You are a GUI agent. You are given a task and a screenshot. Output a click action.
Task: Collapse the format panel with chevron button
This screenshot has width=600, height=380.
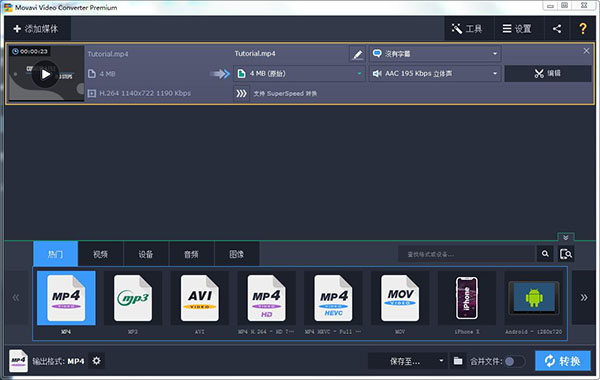pyautogui.click(x=566, y=238)
